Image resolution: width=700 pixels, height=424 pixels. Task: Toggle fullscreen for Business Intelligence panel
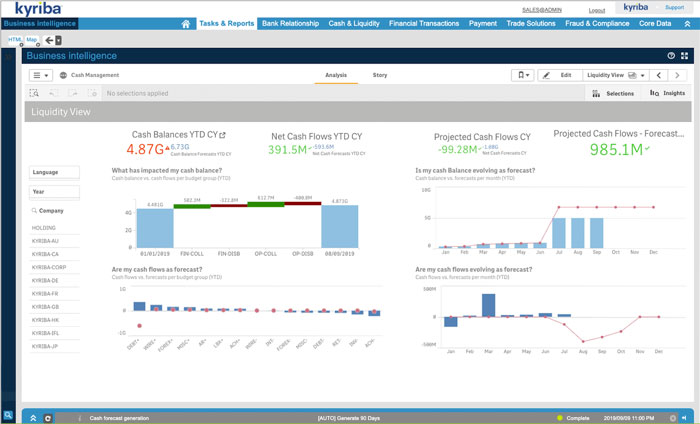[684, 56]
